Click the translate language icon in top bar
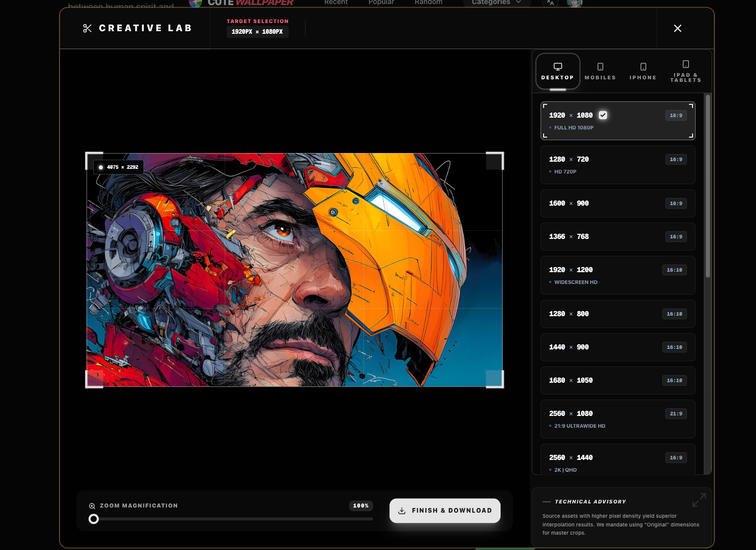 click(x=550, y=3)
